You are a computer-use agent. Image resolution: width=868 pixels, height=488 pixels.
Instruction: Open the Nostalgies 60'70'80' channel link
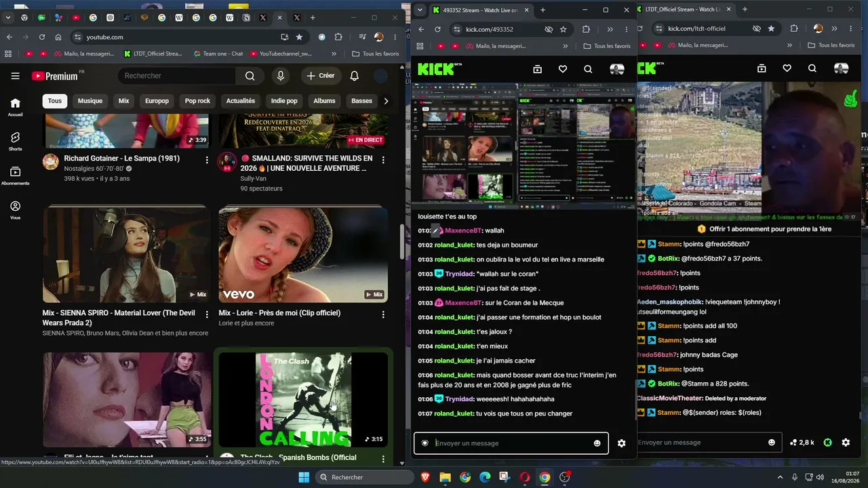point(94,169)
